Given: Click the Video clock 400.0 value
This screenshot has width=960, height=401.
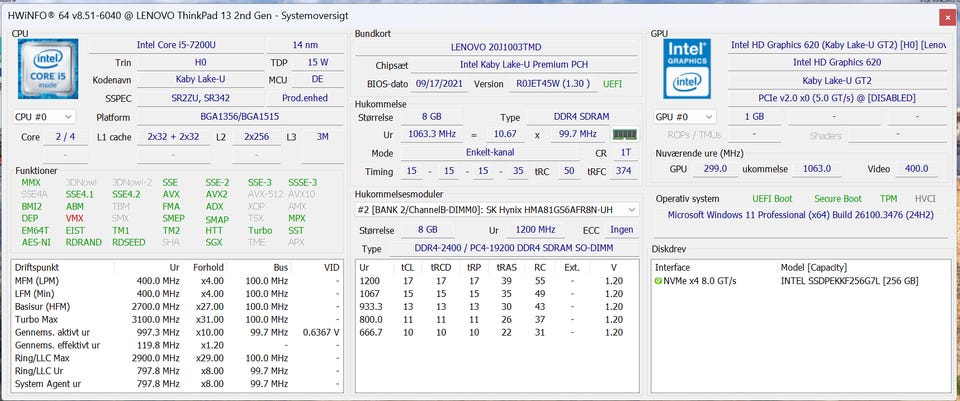Looking at the screenshot, I should pyautogui.click(x=916, y=169).
